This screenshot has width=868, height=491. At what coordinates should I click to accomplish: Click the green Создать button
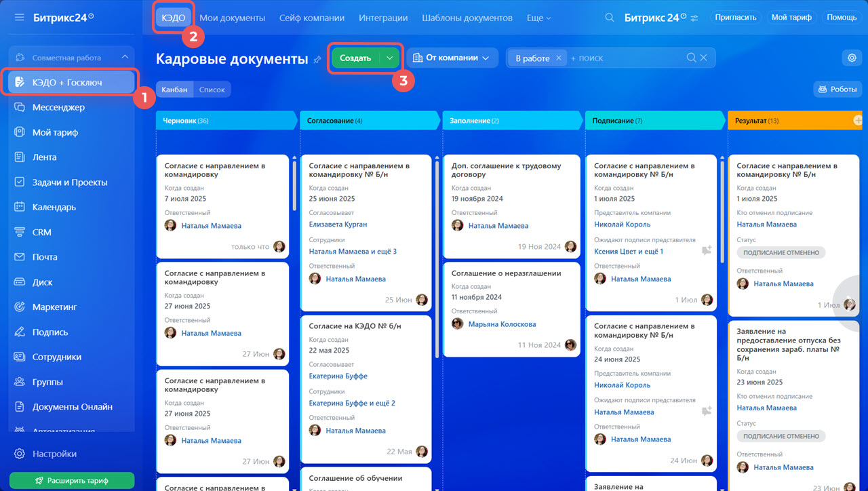(x=355, y=58)
